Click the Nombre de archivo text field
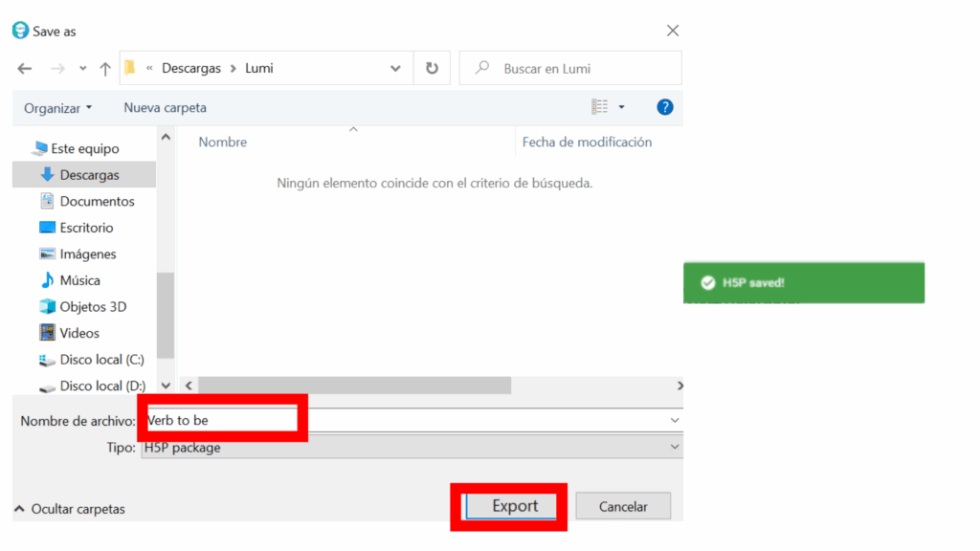This screenshot has height=551, width=980. coord(412,420)
